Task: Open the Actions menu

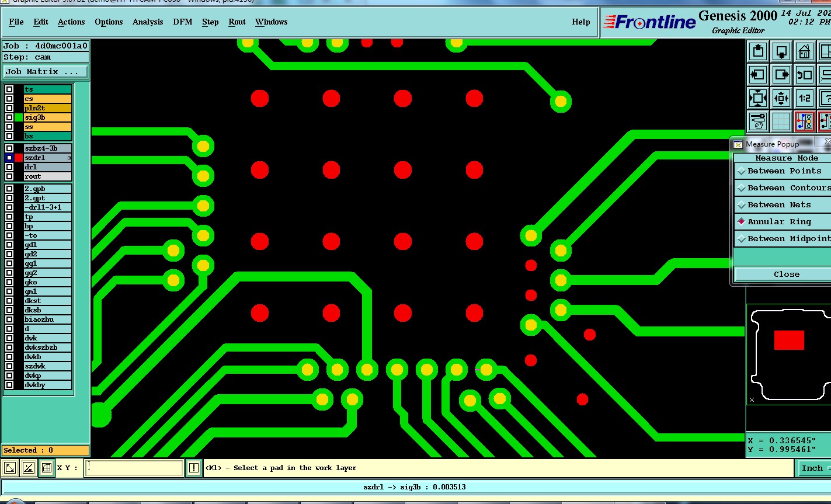Action: [71, 22]
